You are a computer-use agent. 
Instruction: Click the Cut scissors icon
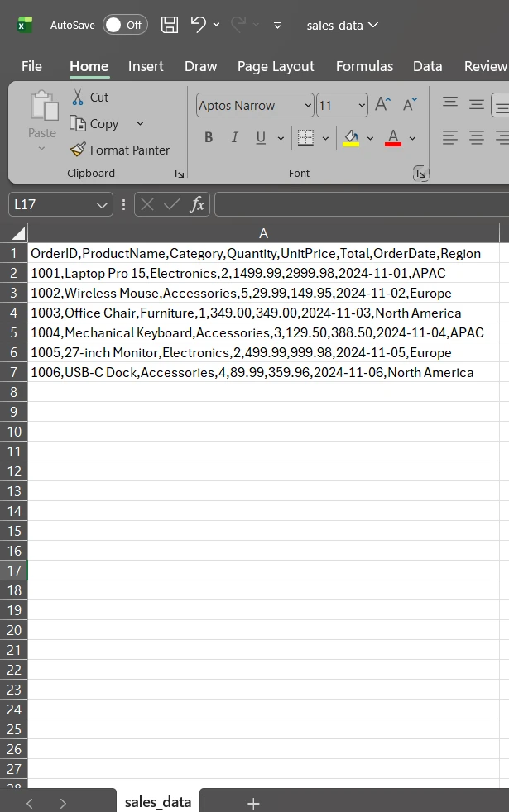(78, 98)
